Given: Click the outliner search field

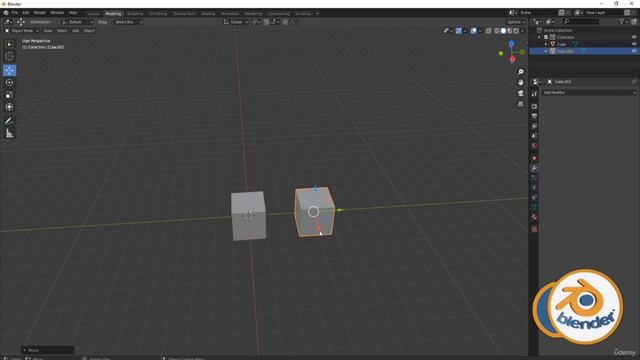Looking at the screenshot, I should pos(581,22).
